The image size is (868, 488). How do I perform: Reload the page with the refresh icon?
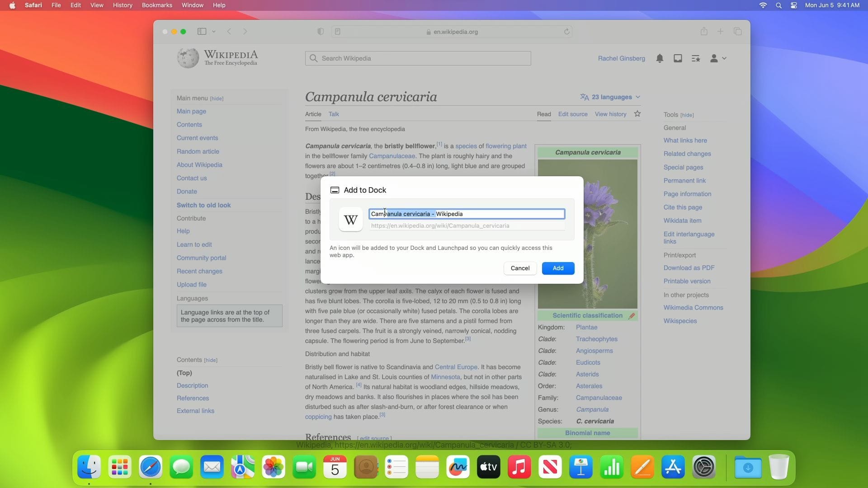pos(567,32)
